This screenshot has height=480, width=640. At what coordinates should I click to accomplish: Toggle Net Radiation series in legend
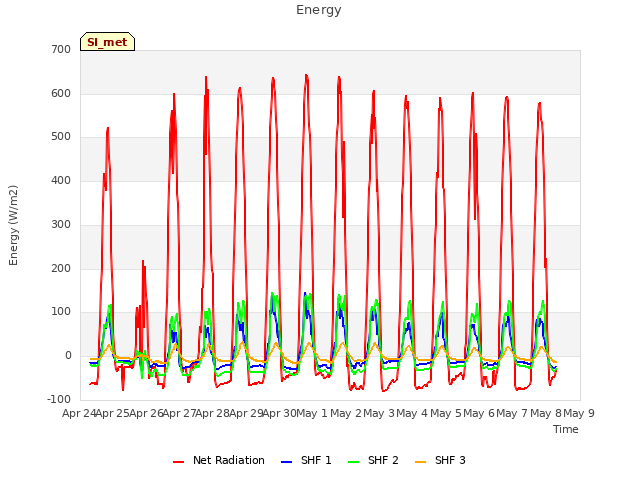[219, 460]
